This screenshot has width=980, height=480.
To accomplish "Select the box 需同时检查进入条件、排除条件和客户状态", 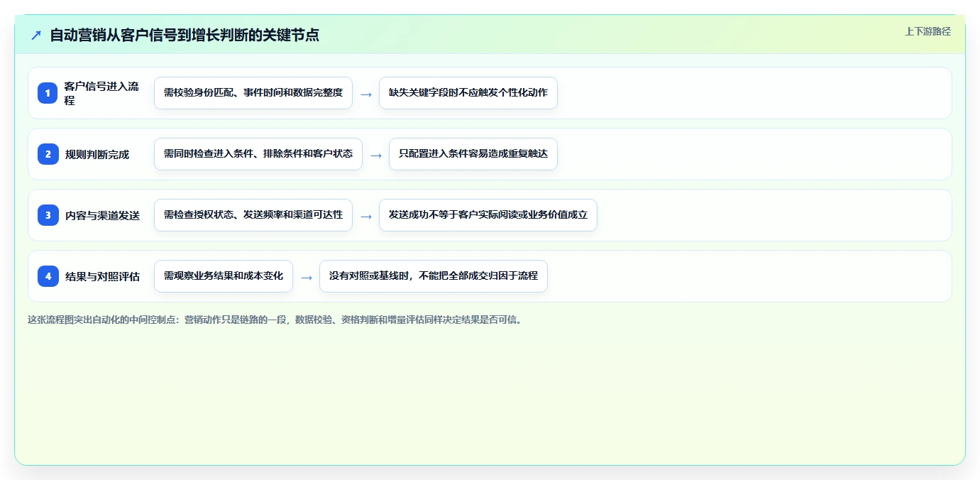I will pyautogui.click(x=258, y=154).
